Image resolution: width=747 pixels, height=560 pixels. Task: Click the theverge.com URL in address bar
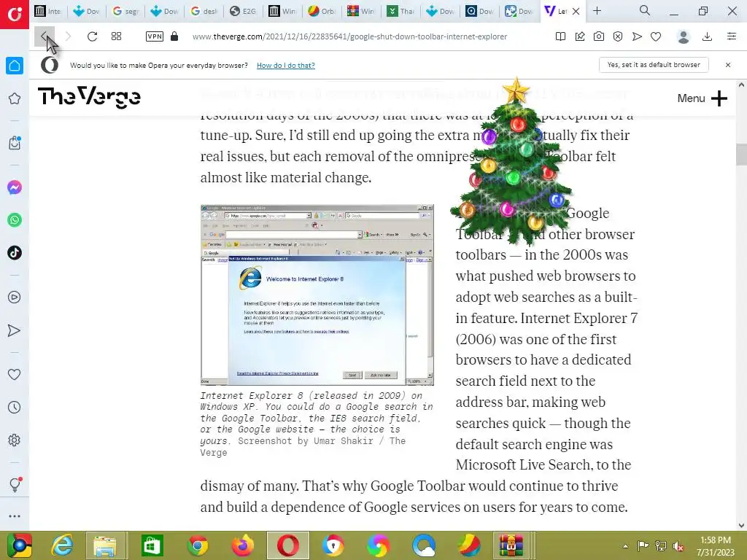[349, 36]
